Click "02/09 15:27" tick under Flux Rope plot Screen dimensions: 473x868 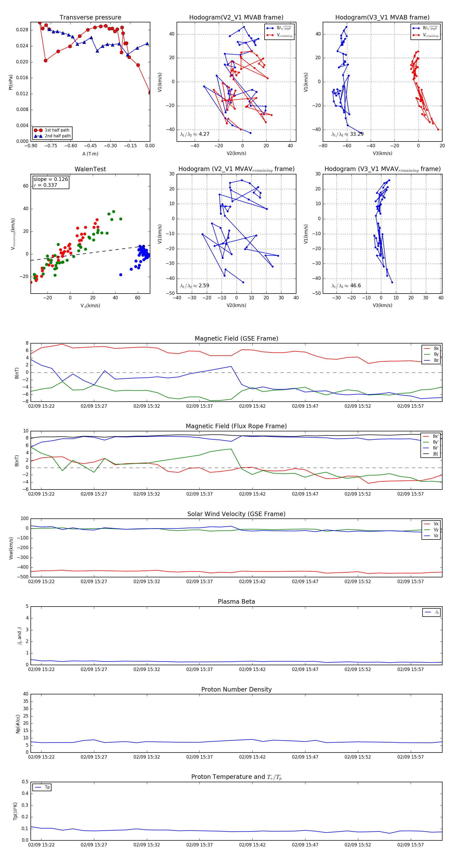click(x=94, y=494)
